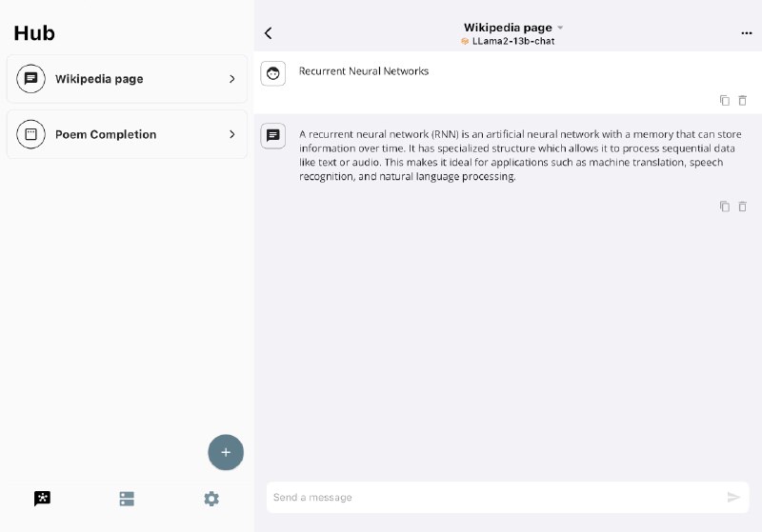The image size is (762, 532).
Task: Focus the 'Send a message' input field
Action: [x=495, y=497]
